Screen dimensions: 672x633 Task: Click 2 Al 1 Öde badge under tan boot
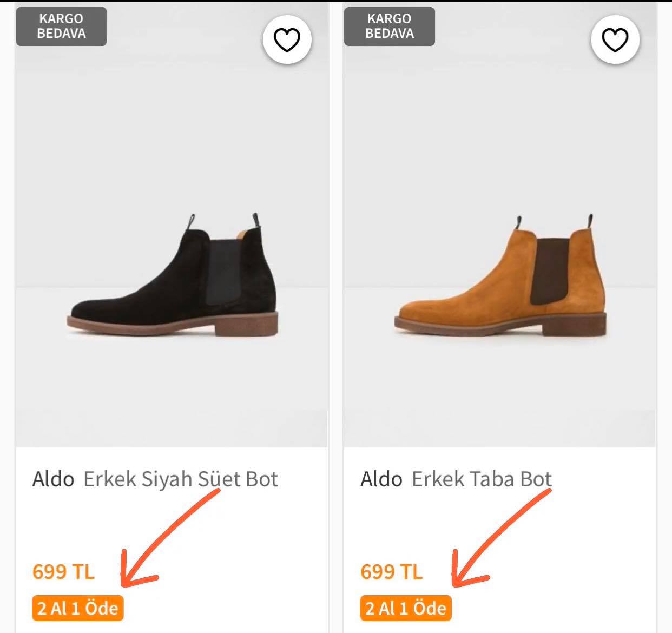406,608
